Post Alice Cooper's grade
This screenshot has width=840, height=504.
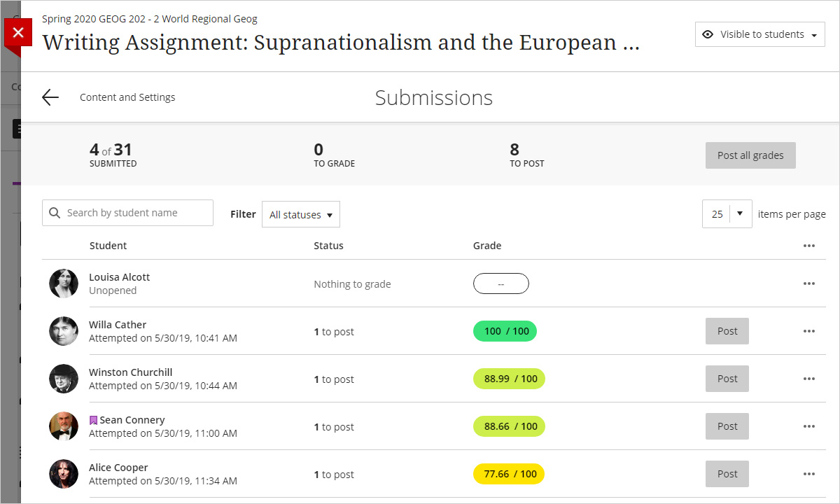pos(727,474)
